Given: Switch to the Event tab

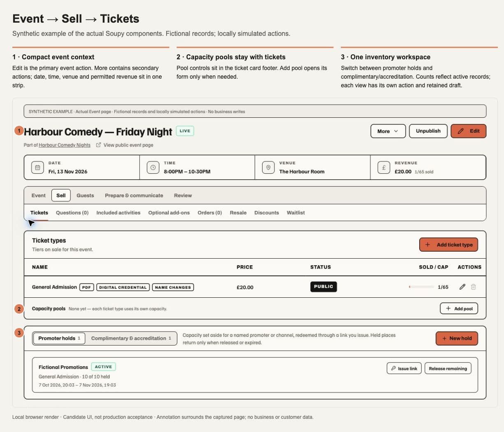Looking at the screenshot, I should [39, 196].
